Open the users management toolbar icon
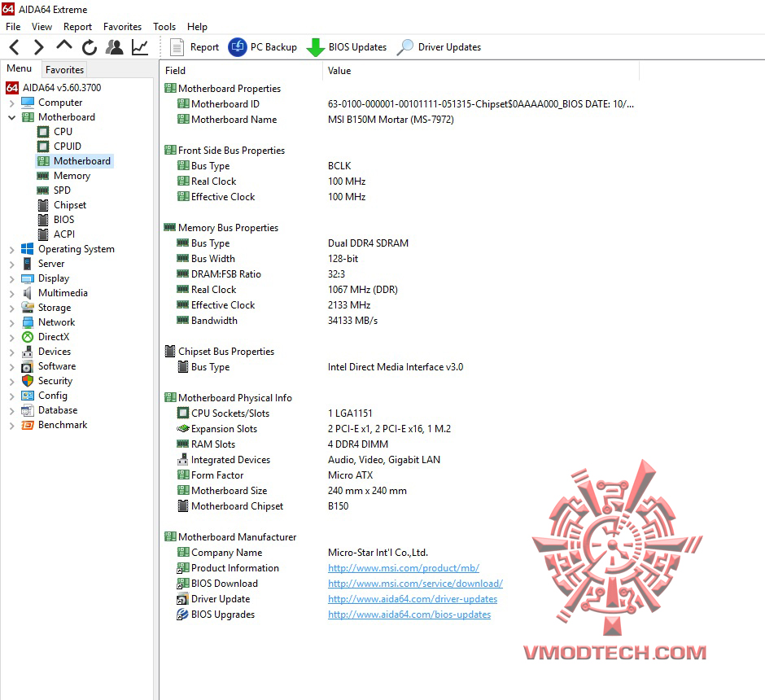 click(115, 47)
